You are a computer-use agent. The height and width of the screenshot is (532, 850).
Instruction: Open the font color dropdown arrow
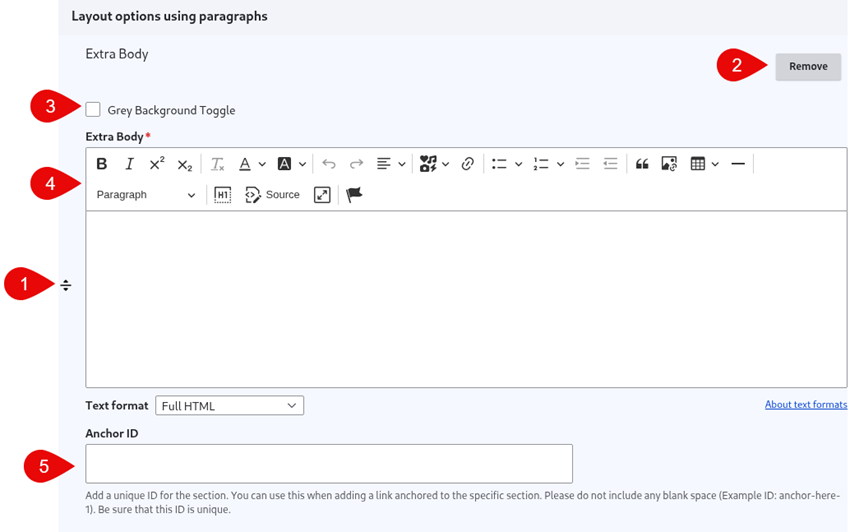click(x=262, y=164)
